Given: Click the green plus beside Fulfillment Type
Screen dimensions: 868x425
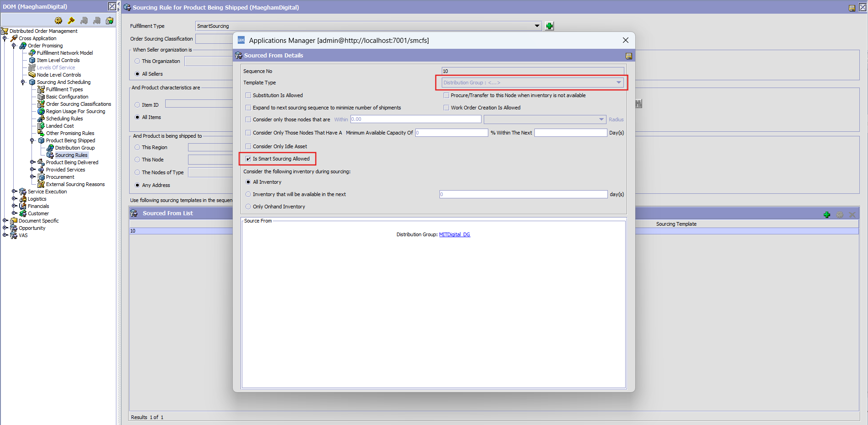Looking at the screenshot, I should (549, 26).
